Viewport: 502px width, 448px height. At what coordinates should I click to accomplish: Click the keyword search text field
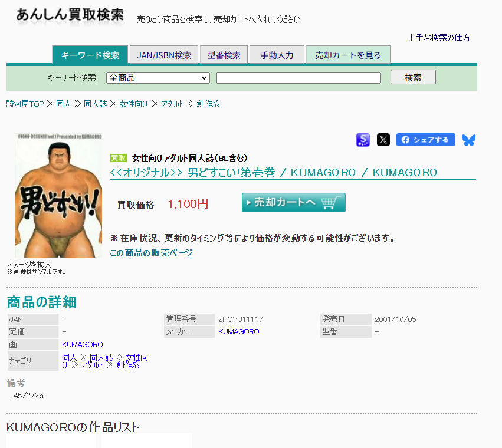pyautogui.click(x=298, y=78)
